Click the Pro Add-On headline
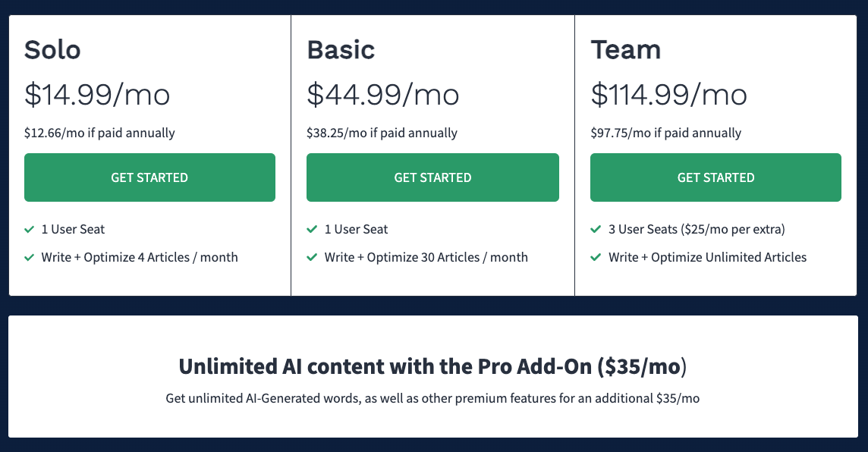Viewport: 868px width, 452px height. click(x=432, y=367)
